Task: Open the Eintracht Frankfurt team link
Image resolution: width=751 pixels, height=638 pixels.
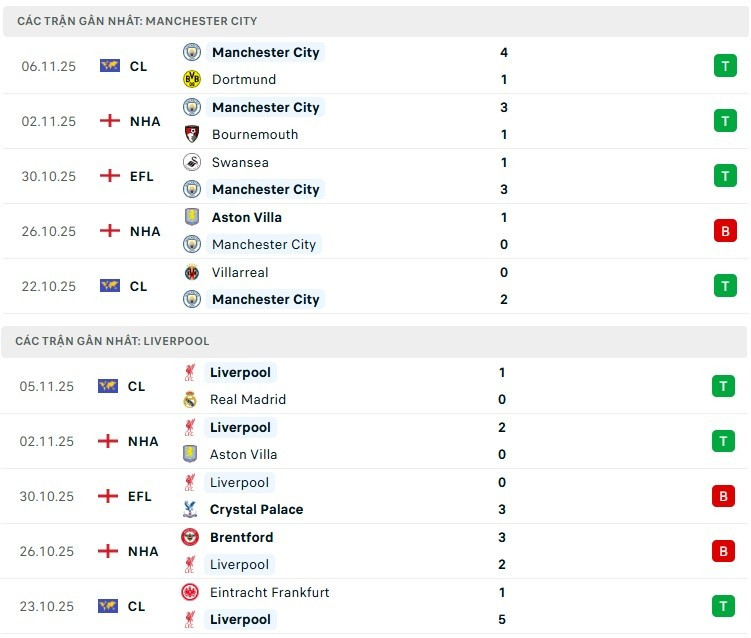Action: click(269, 592)
